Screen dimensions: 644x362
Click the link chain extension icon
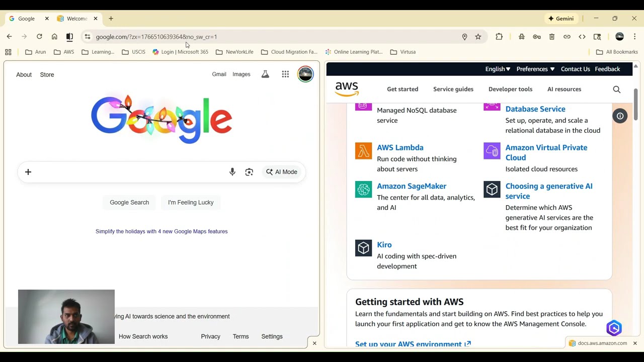click(x=567, y=37)
